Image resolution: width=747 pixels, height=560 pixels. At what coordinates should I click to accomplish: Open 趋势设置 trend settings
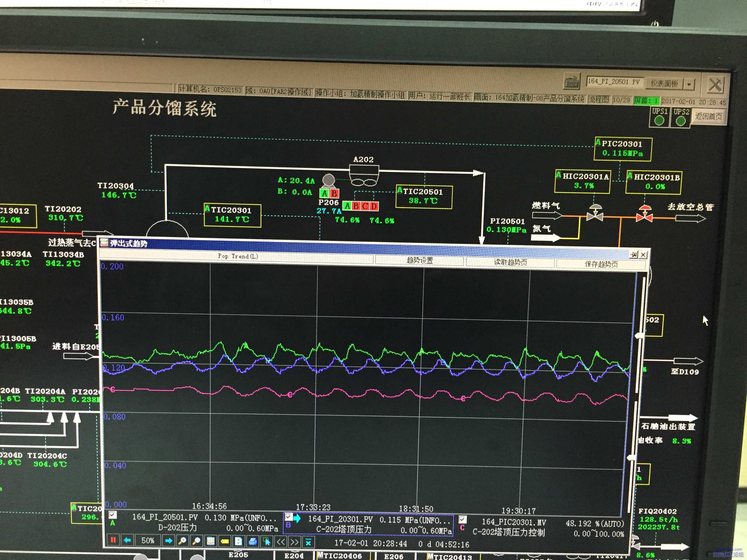[420, 260]
